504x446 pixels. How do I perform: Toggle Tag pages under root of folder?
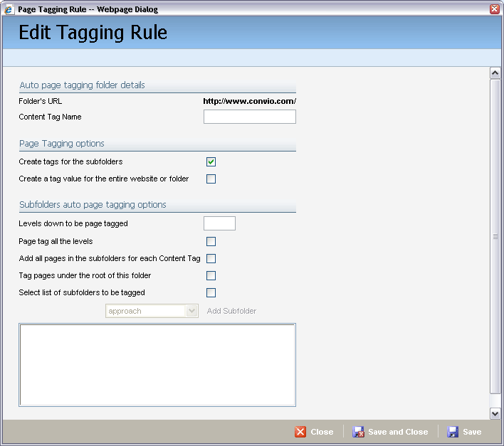[211, 276]
